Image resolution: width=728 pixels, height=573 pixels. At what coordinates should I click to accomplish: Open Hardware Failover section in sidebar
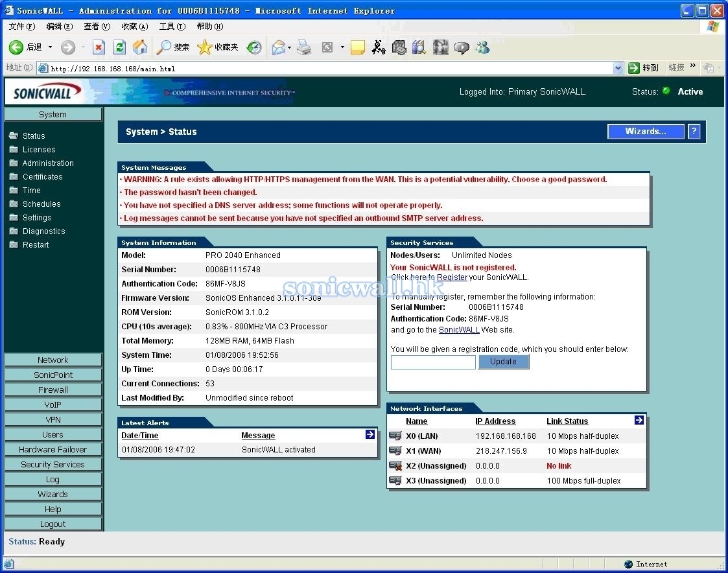coord(53,449)
